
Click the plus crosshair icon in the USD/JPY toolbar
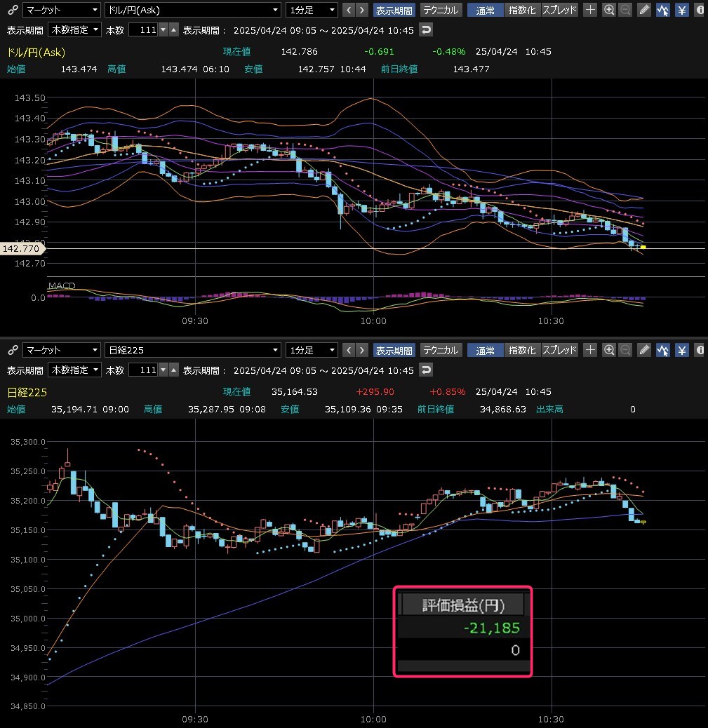click(590, 10)
